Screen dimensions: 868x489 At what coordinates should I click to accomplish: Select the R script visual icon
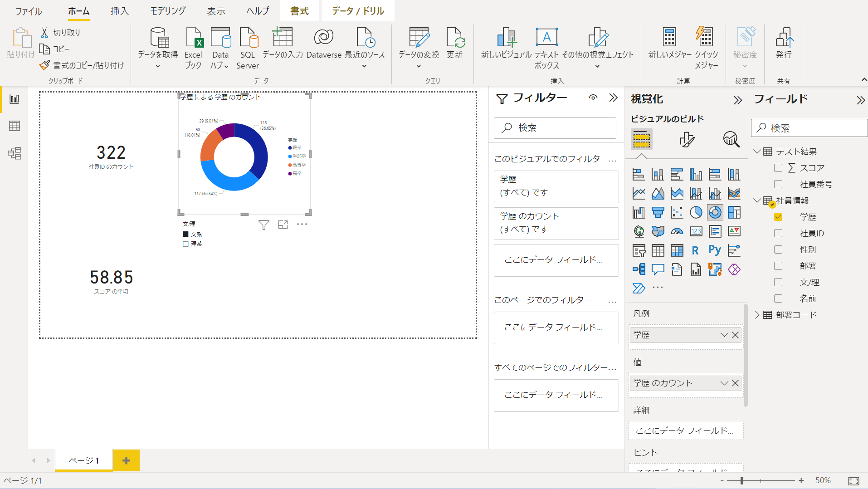696,250
